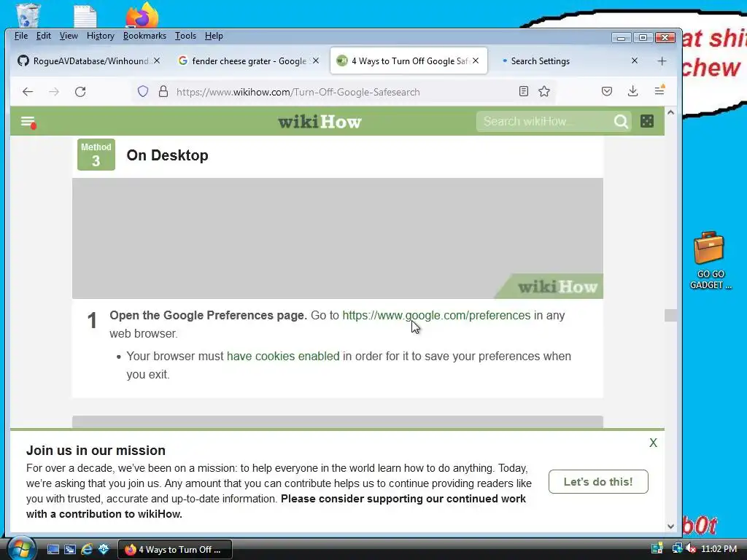The image size is (747, 560).
Task: Click the wikiHow logo in header
Action: (x=320, y=122)
